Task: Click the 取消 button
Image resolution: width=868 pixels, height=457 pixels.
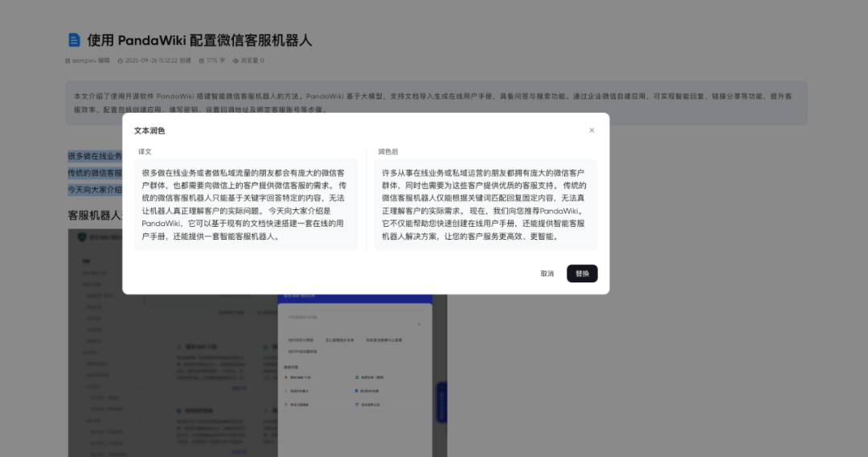Action: [x=547, y=274]
